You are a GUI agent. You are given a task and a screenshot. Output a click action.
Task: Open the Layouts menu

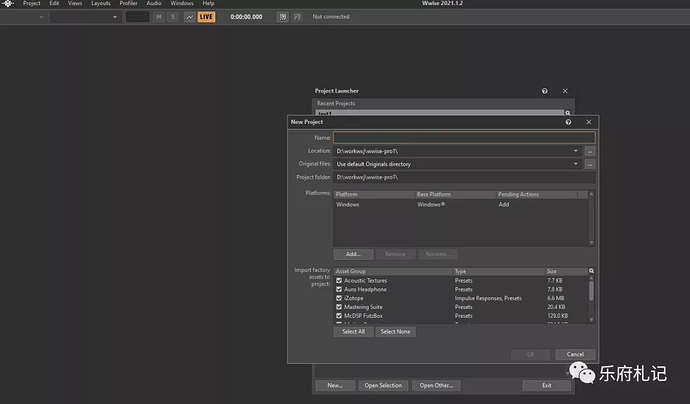click(101, 4)
